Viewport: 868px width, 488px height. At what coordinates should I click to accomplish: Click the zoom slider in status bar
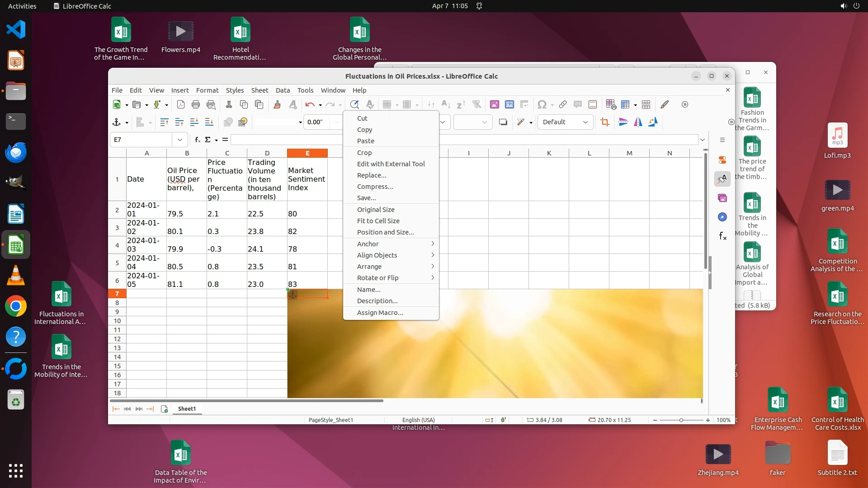pyautogui.click(x=681, y=420)
